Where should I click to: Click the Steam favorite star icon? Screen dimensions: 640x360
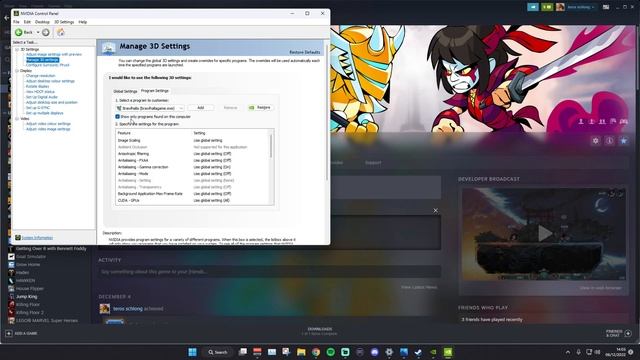pyautogui.click(x=624, y=141)
